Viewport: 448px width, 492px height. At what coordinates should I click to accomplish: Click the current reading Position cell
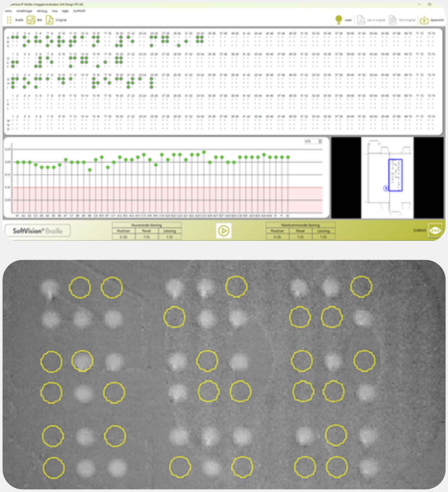point(123,237)
